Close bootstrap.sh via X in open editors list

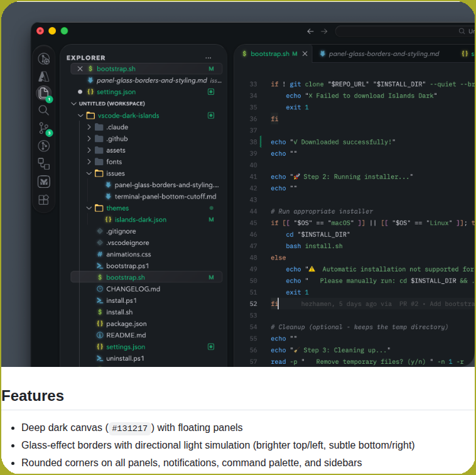[80, 69]
